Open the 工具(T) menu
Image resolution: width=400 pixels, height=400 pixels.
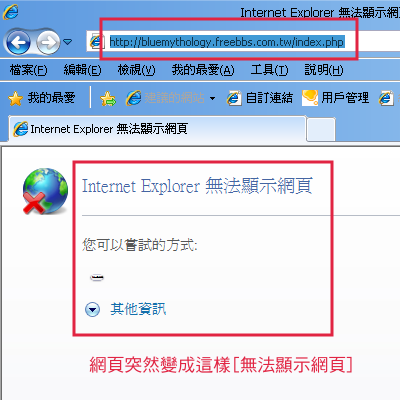269,70
